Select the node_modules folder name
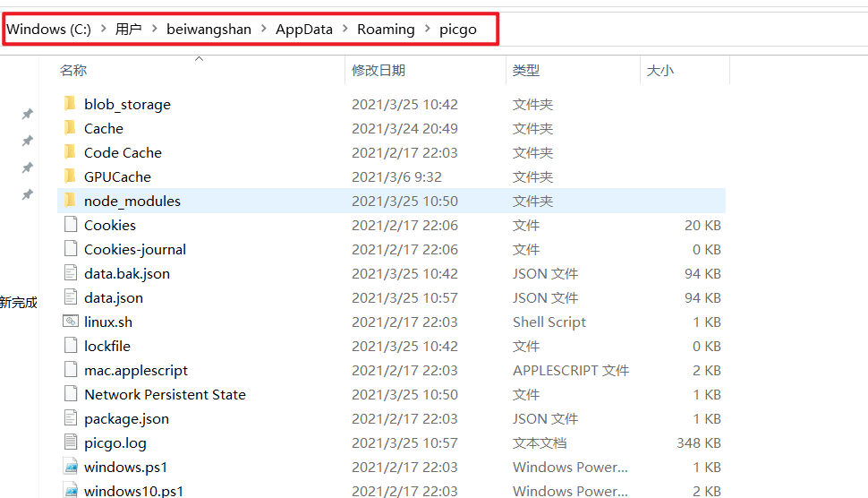The image size is (868, 498). point(132,202)
